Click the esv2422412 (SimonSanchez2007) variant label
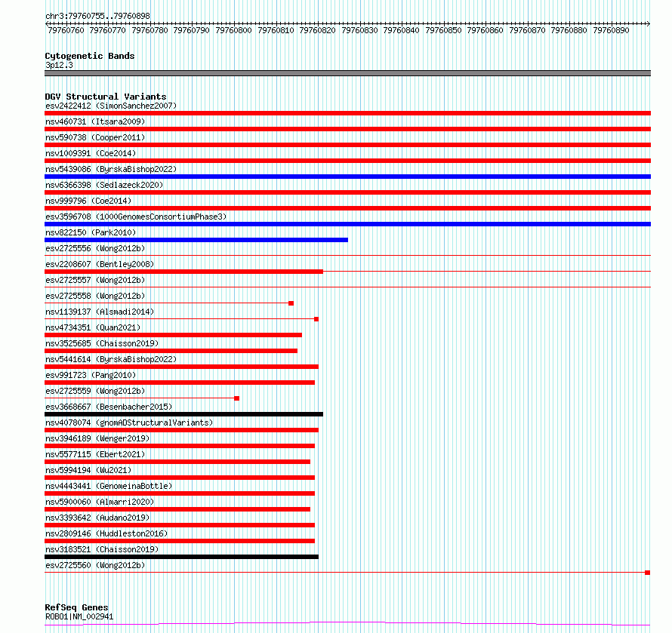This screenshot has width=672, height=633. click(111, 106)
